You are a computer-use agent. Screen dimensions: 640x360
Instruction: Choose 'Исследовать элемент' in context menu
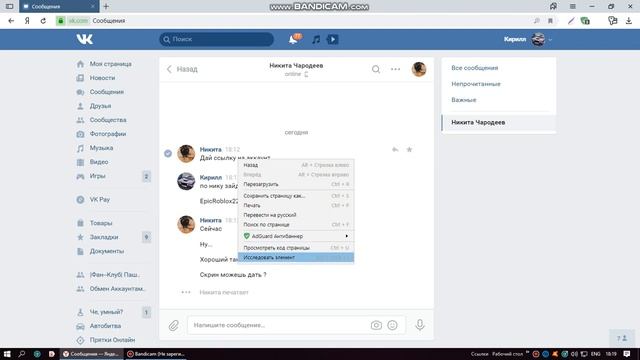coord(296,258)
